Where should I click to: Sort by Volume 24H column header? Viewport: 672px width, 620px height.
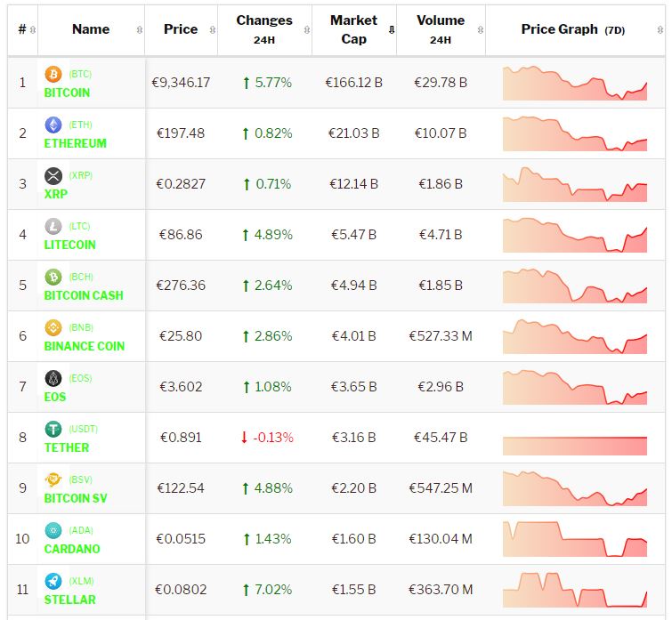440,28
